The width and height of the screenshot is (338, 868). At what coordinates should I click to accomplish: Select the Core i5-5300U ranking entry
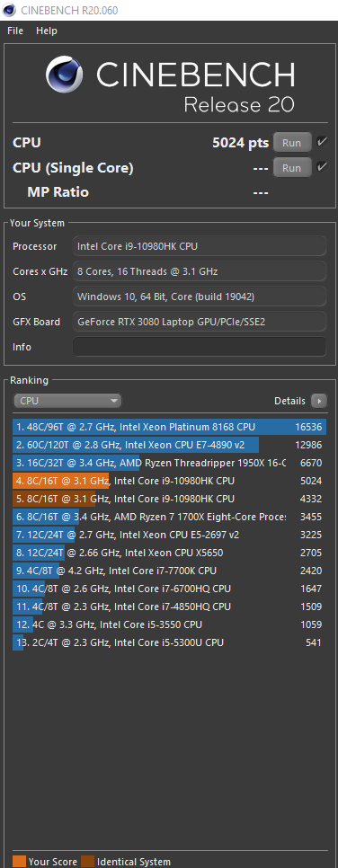(169, 642)
